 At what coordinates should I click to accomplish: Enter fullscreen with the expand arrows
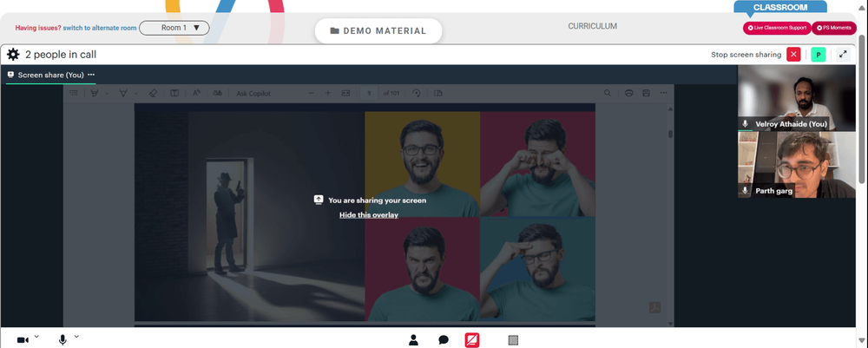[843, 54]
